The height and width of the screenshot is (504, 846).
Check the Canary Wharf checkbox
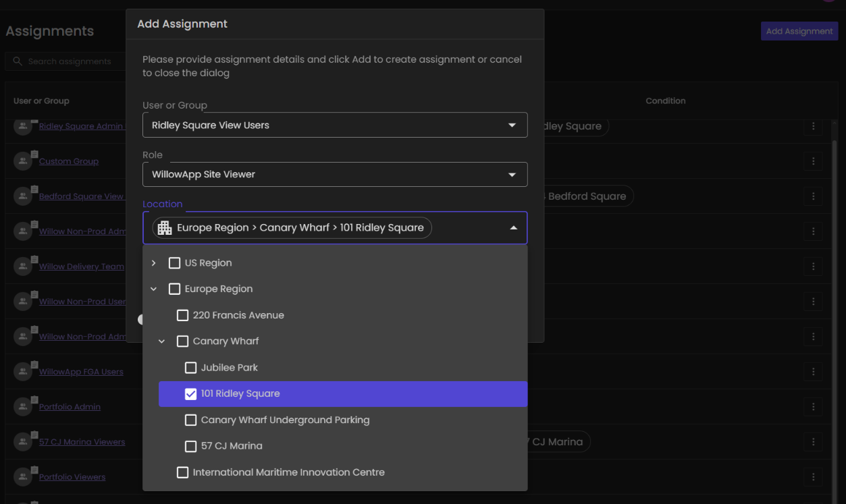click(x=182, y=341)
